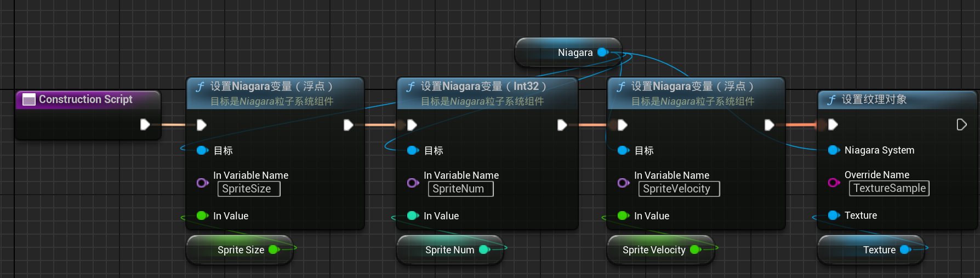Viewport: 980px width, 278px height.
Task: Click function icon on SpriteSize node header
Action: (200, 87)
